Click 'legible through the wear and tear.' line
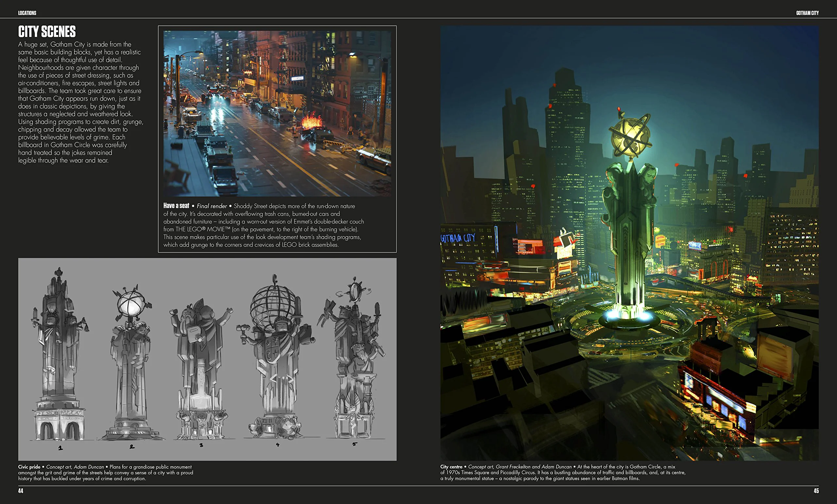 click(63, 160)
